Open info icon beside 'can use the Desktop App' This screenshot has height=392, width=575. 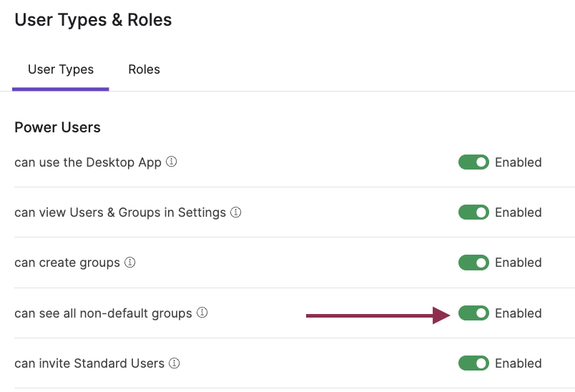pyautogui.click(x=171, y=162)
